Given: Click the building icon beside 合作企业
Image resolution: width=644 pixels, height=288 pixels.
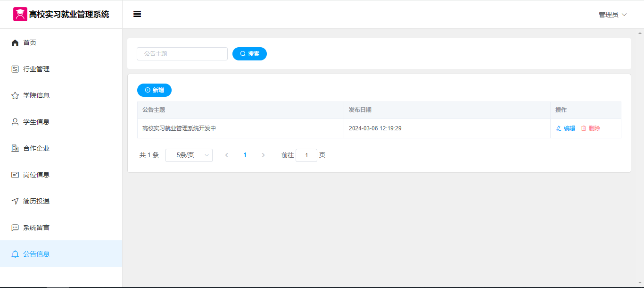Looking at the screenshot, I should 15,148.
